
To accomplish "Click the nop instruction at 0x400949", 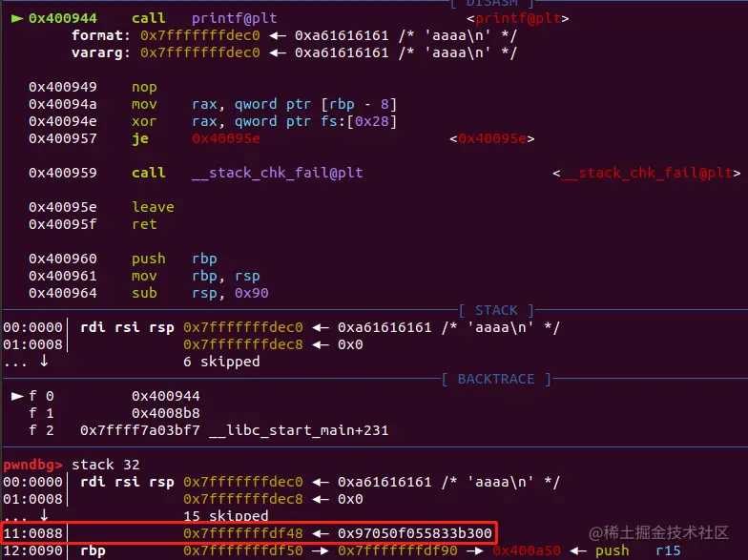I will tap(144, 87).
